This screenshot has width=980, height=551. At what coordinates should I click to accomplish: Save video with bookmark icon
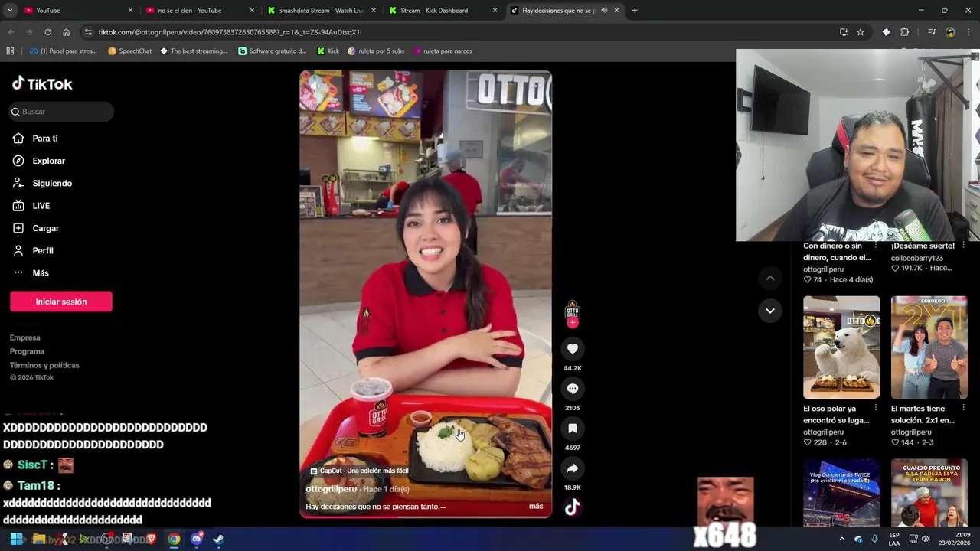572,429
